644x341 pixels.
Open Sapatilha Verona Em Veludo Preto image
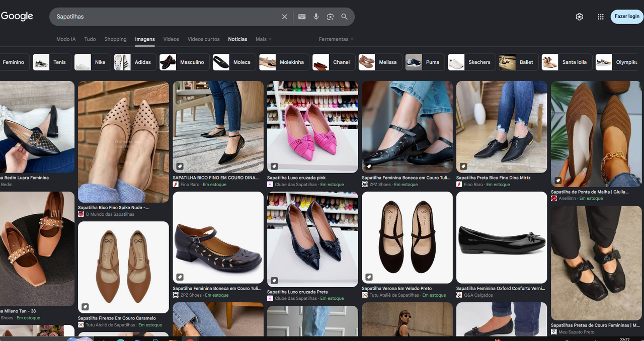tap(407, 237)
